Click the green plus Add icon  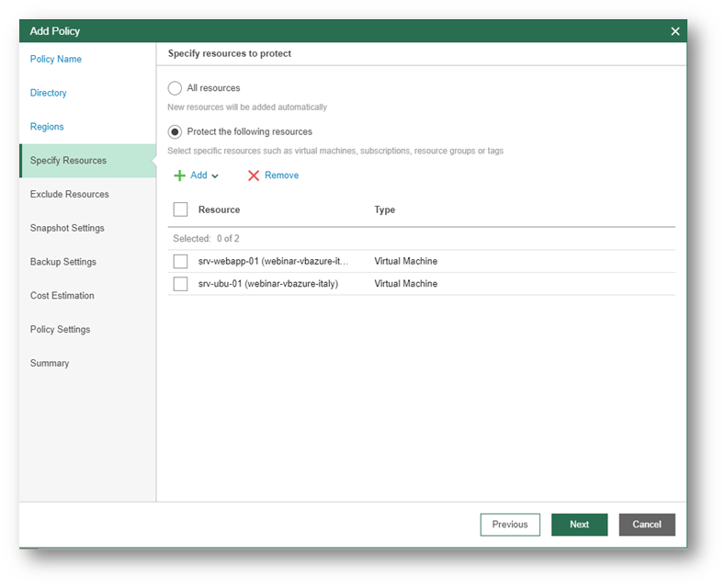(x=179, y=175)
